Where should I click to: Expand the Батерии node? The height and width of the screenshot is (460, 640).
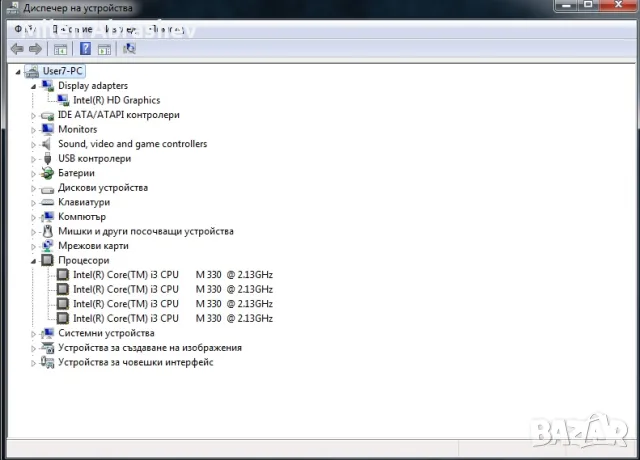33,174
